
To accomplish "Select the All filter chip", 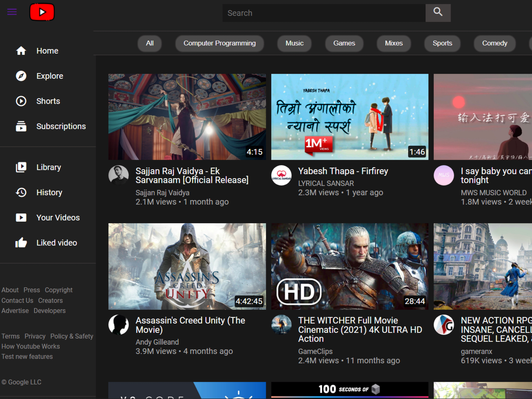I will pos(150,43).
